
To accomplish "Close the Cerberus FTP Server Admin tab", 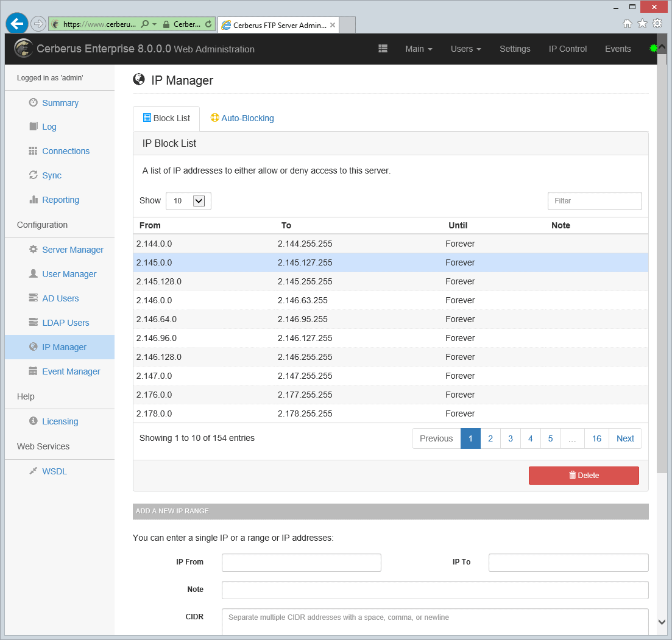I will [x=333, y=25].
